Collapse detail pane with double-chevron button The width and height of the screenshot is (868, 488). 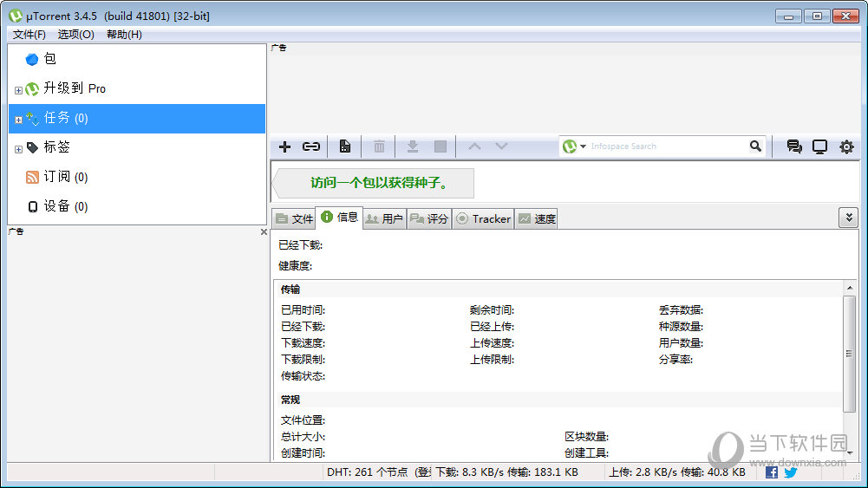click(x=849, y=218)
